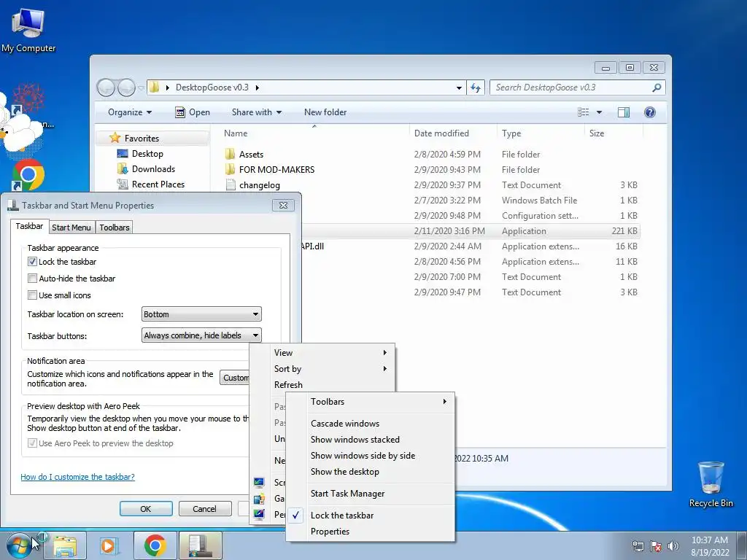
Task: Select the Taskbar tab
Action: (x=29, y=226)
